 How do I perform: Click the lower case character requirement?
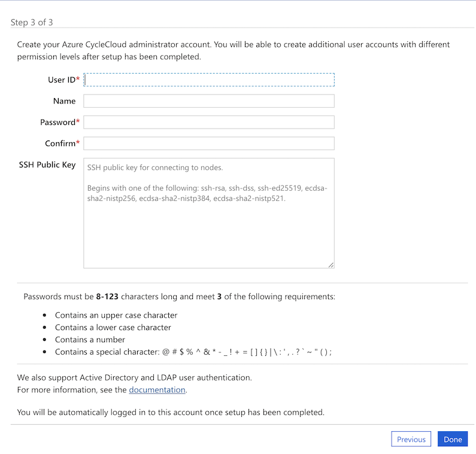[x=113, y=327]
